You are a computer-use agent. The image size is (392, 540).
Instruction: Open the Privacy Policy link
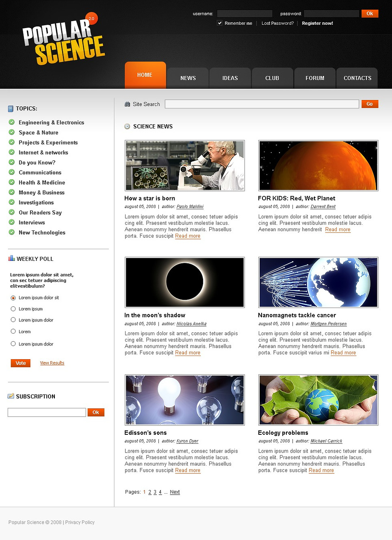(x=80, y=523)
